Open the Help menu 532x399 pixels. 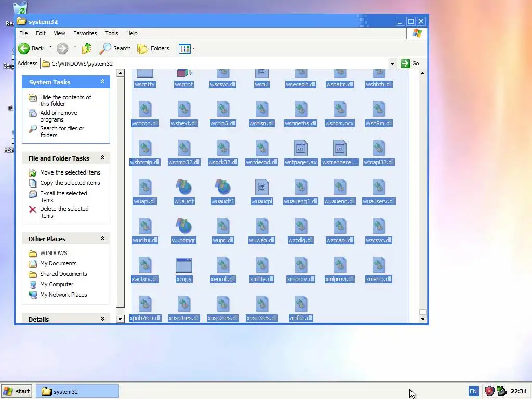pyautogui.click(x=131, y=33)
